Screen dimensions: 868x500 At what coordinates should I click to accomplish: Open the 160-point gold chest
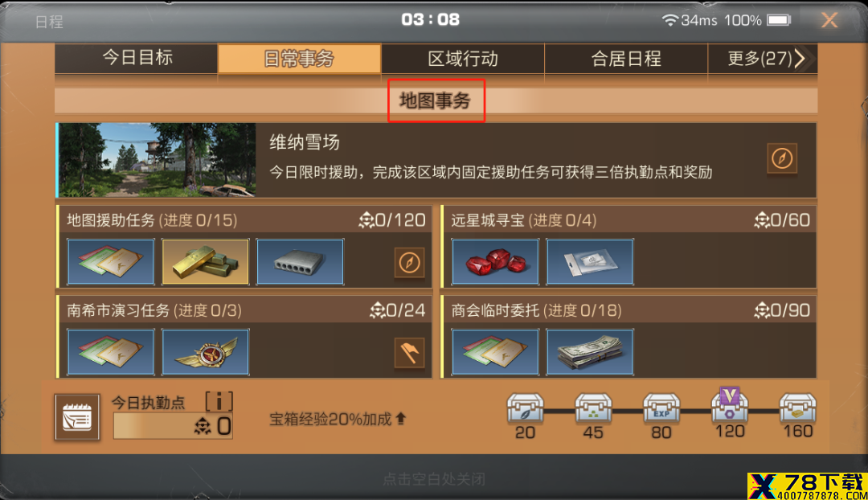[798, 409]
